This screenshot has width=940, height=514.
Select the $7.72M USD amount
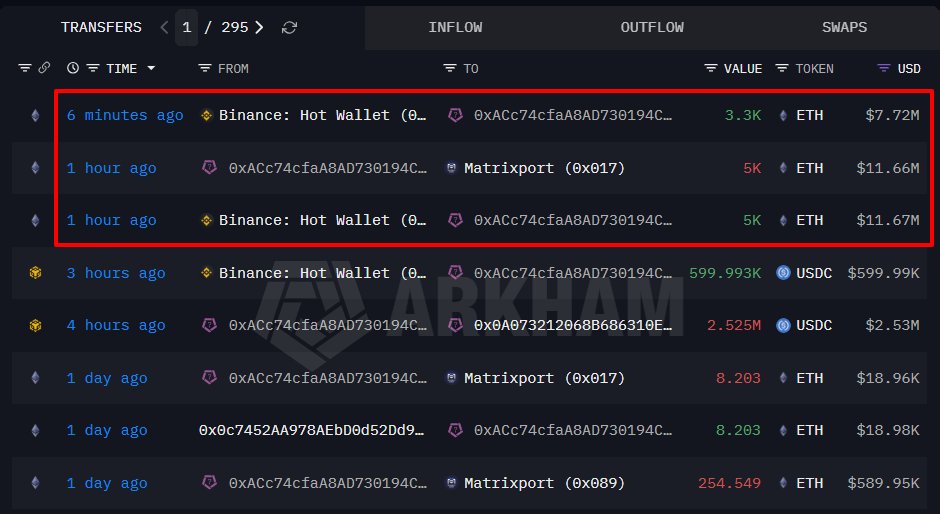(892, 115)
